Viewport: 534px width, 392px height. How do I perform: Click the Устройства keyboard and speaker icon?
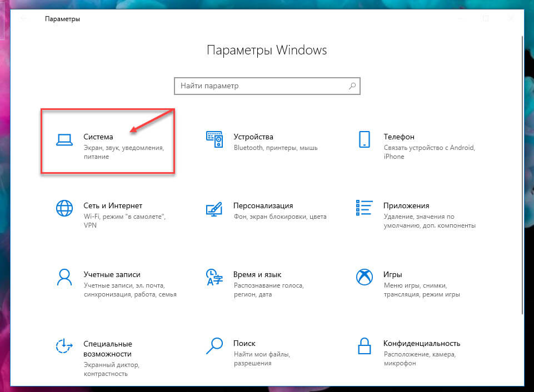pyautogui.click(x=214, y=139)
